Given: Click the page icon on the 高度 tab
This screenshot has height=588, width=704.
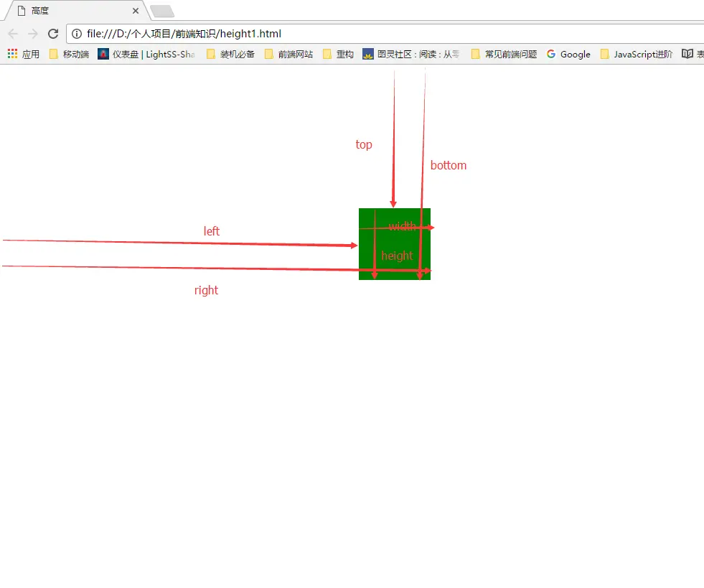Looking at the screenshot, I should pyautogui.click(x=21, y=11).
